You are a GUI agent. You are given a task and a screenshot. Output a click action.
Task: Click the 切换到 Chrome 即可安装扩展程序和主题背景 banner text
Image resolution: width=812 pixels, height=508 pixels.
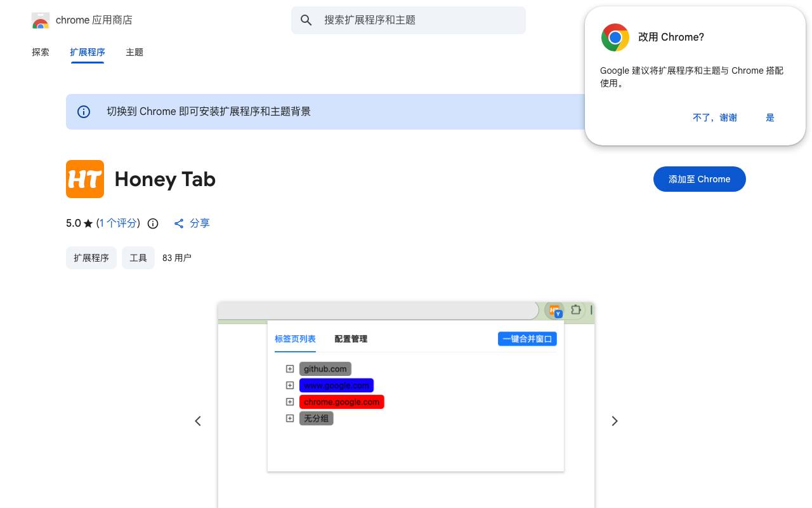pyautogui.click(x=209, y=112)
